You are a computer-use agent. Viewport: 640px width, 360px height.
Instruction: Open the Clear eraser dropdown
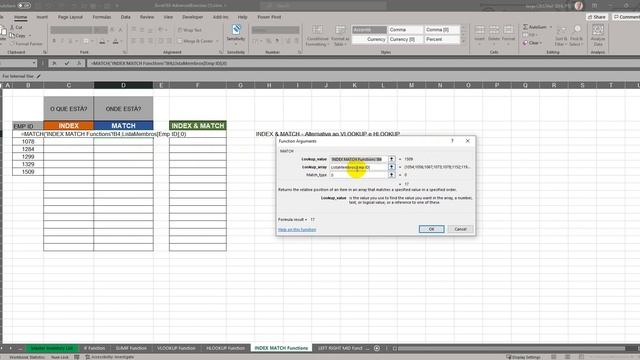(533, 43)
